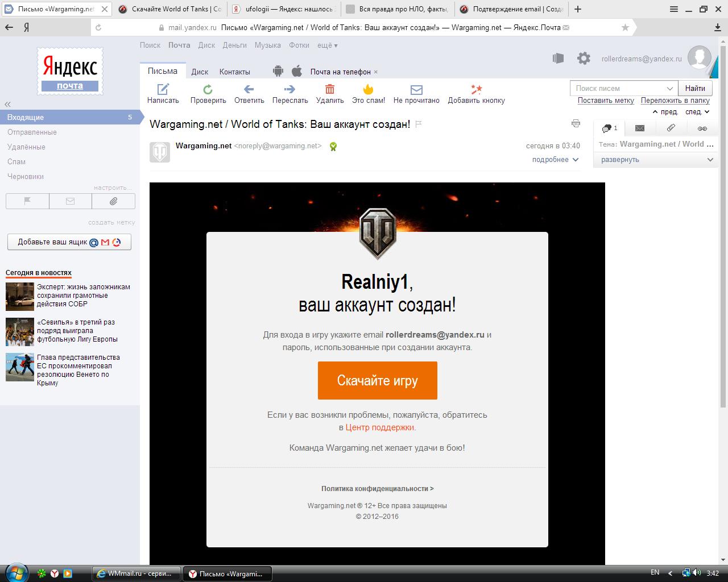
Task: Close the Почта на телефон tab
Action: click(376, 72)
